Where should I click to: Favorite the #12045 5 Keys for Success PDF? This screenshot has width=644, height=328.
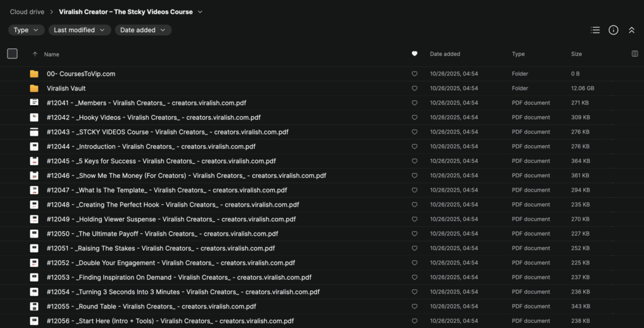(414, 161)
